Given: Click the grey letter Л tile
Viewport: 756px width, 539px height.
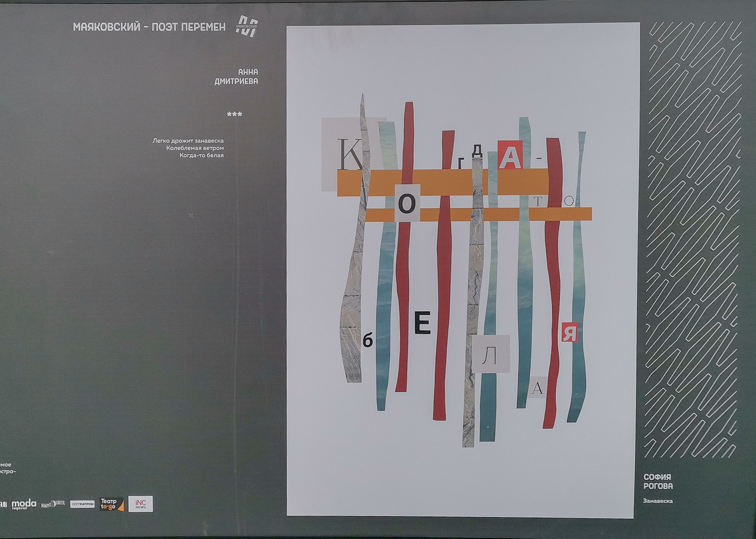Looking at the screenshot, I should click(491, 354).
